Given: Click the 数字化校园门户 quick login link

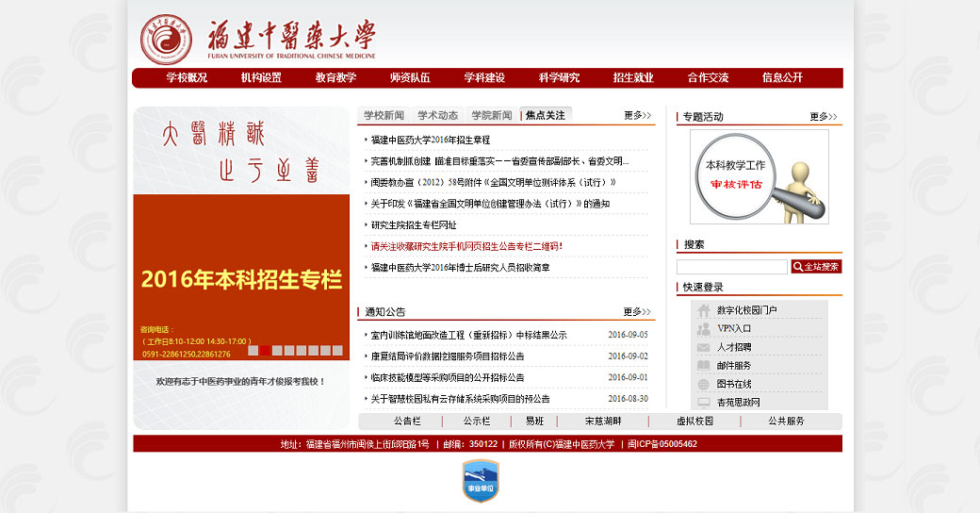Looking at the screenshot, I should [x=747, y=310].
